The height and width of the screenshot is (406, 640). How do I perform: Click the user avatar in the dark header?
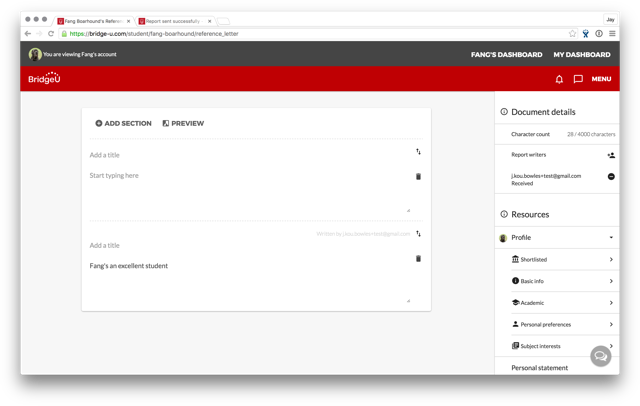point(35,54)
